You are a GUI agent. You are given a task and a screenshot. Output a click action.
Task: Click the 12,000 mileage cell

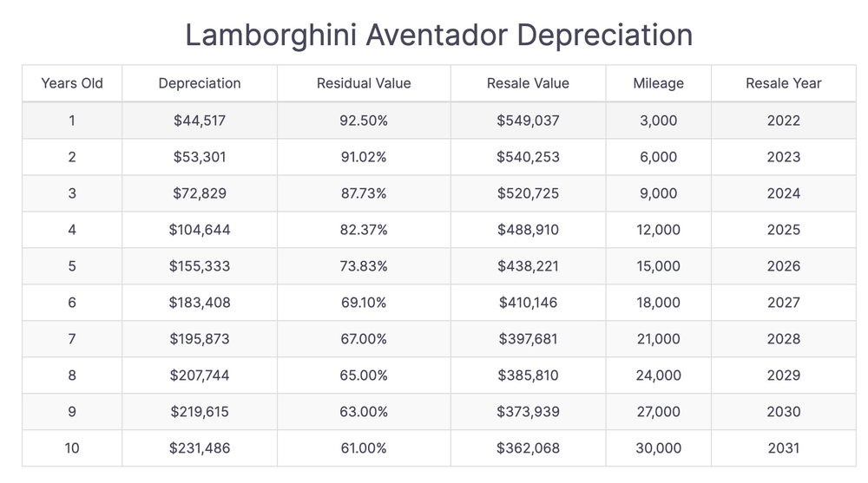658,230
